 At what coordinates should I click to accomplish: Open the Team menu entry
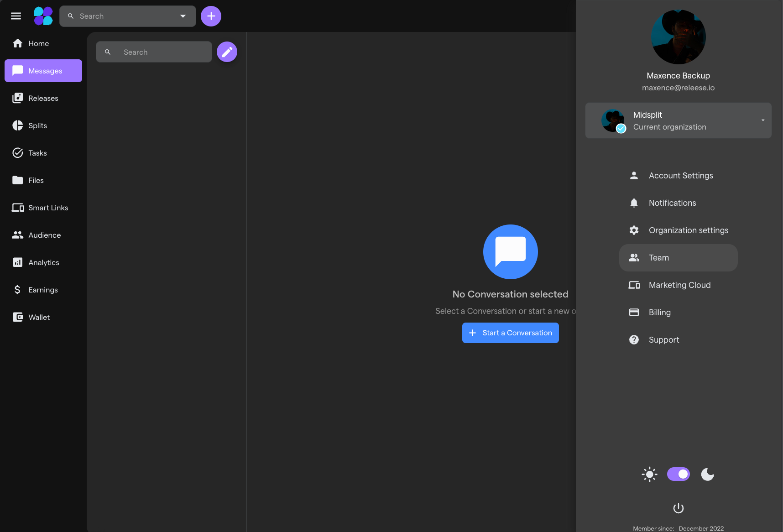(679, 258)
